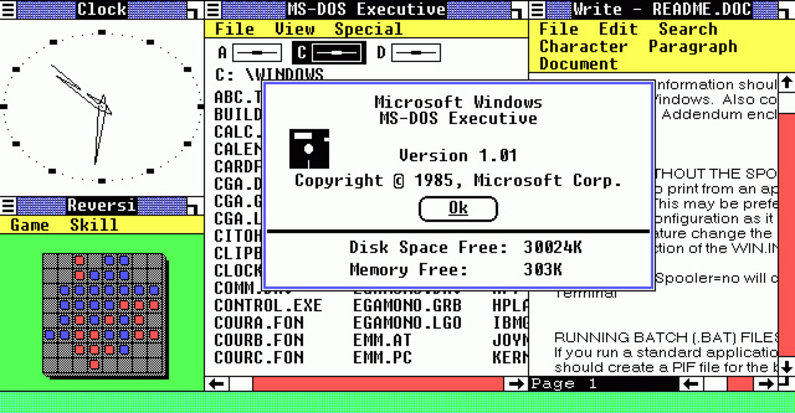
Task: Select the EGAMONO.GRB file
Action: coord(407,306)
